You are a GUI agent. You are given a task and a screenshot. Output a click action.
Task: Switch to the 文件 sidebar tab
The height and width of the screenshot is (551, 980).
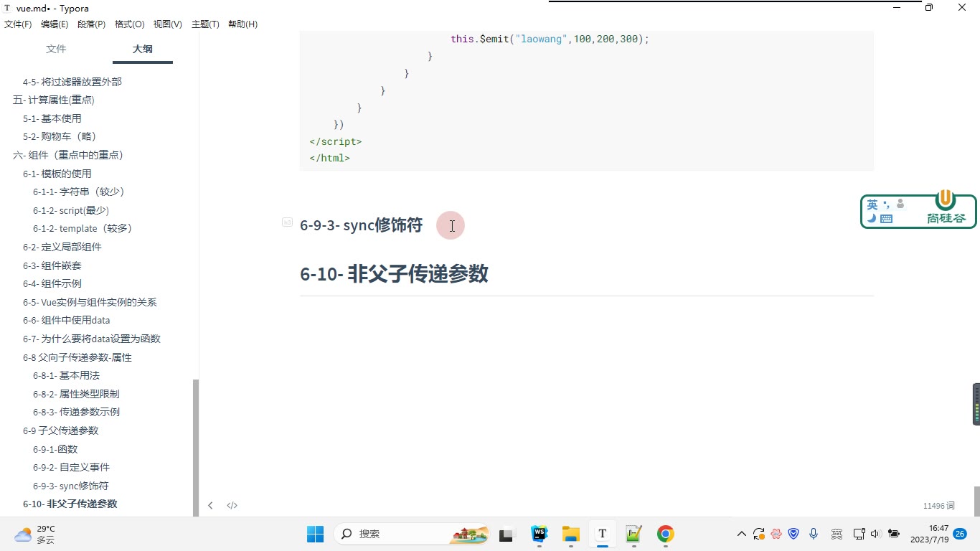coord(56,49)
